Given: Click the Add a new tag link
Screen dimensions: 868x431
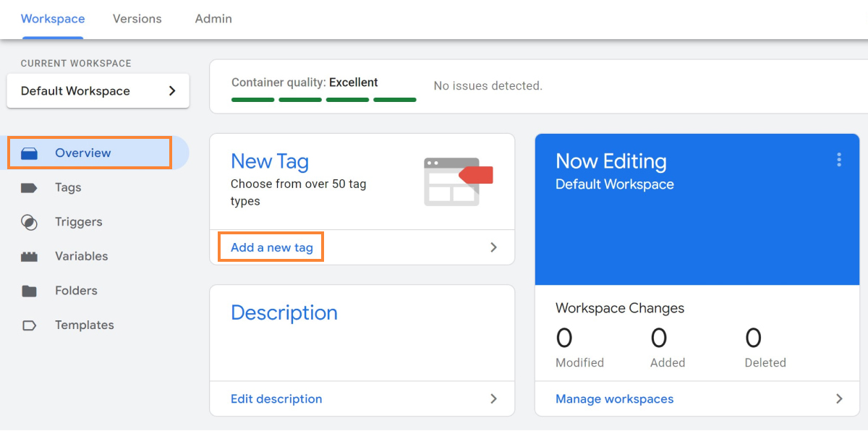Looking at the screenshot, I should pos(272,247).
